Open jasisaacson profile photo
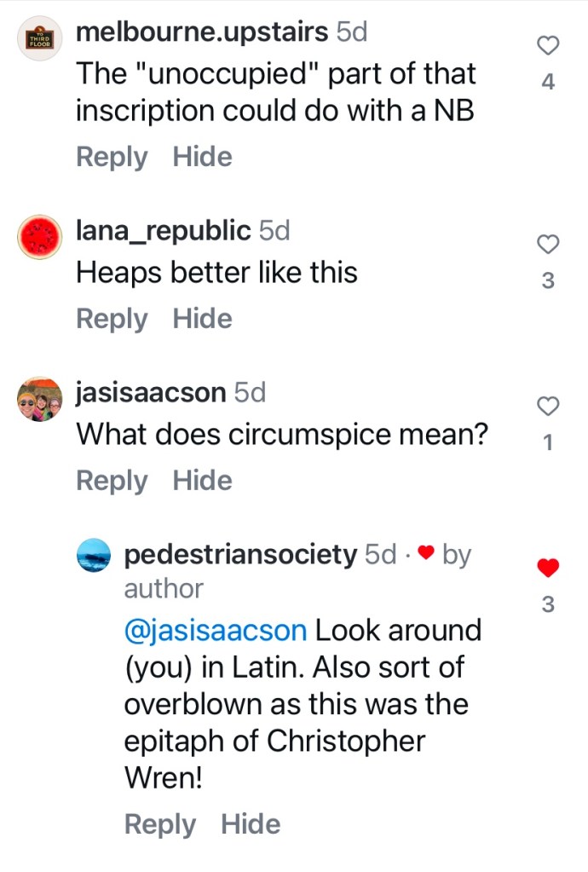The image size is (588, 872). point(40,399)
